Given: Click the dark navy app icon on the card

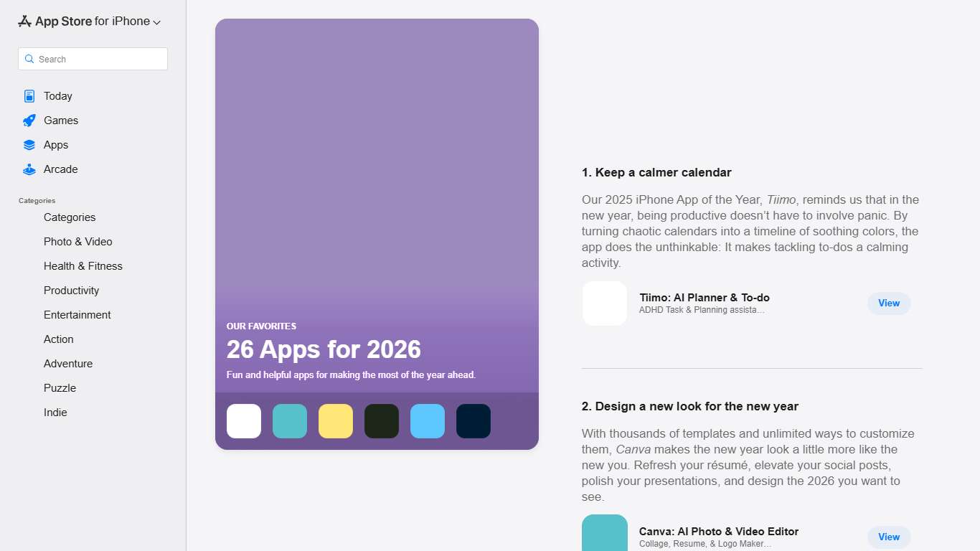Looking at the screenshot, I should [473, 421].
